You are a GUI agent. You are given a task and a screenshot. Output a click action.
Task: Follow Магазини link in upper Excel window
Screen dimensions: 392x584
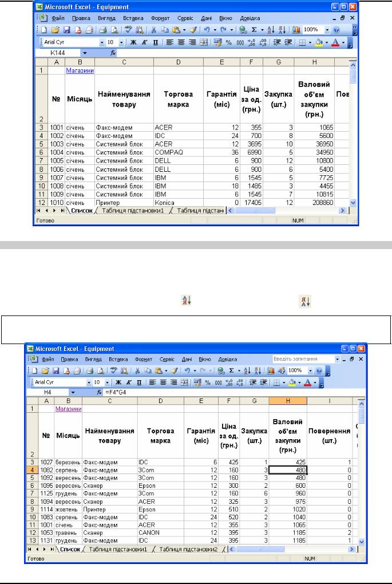(x=80, y=70)
